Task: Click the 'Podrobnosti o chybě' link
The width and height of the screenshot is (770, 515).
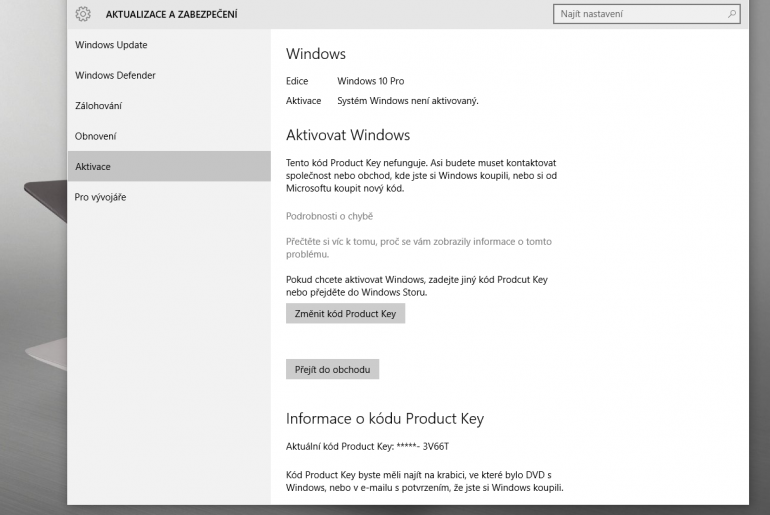Action: pos(329,216)
